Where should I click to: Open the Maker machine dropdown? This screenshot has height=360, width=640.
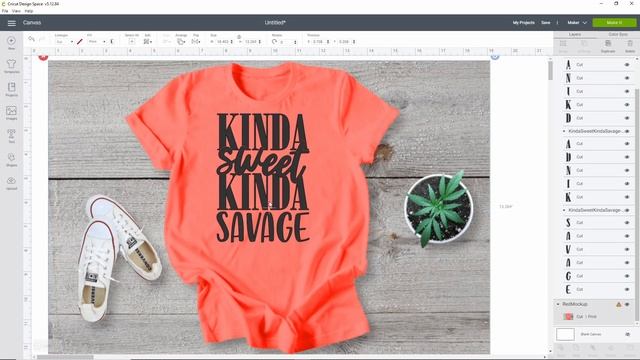(x=577, y=23)
